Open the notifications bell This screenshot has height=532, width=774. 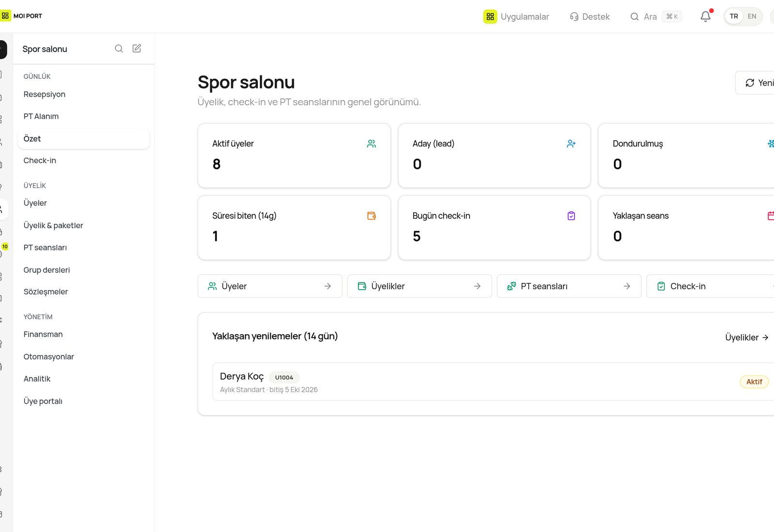(706, 16)
